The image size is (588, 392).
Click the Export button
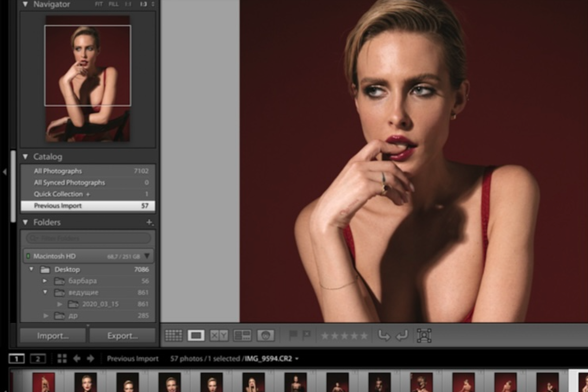click(122, 336)
